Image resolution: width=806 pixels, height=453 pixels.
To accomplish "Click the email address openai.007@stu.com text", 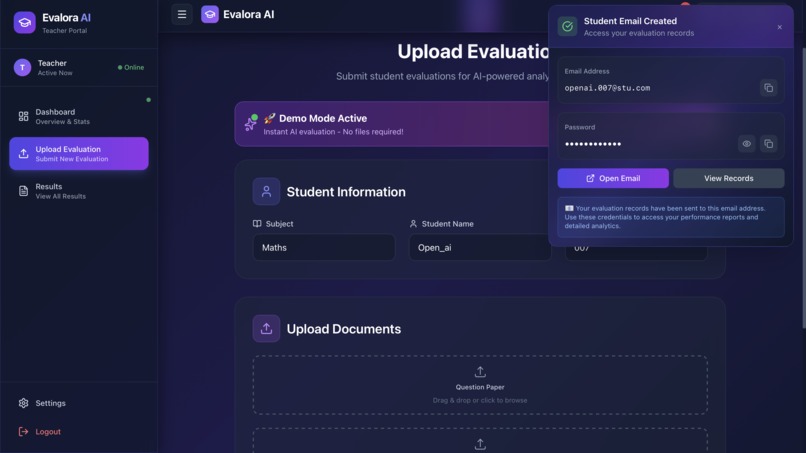I will [607, 88].
